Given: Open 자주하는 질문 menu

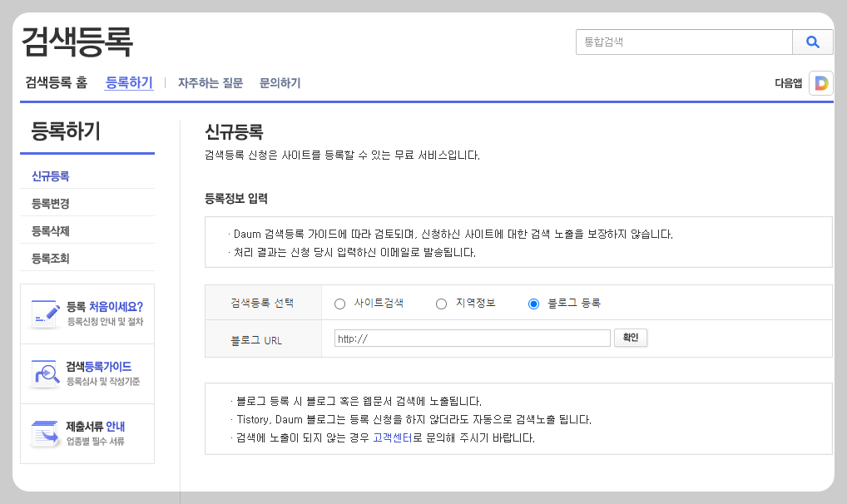Looking at the screenshot, I should coord(211,83).
